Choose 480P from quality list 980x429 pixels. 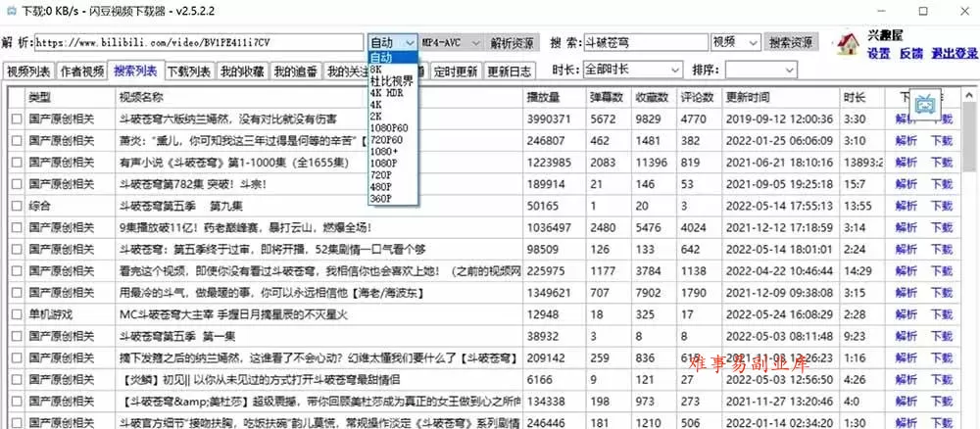click(393, 187)
